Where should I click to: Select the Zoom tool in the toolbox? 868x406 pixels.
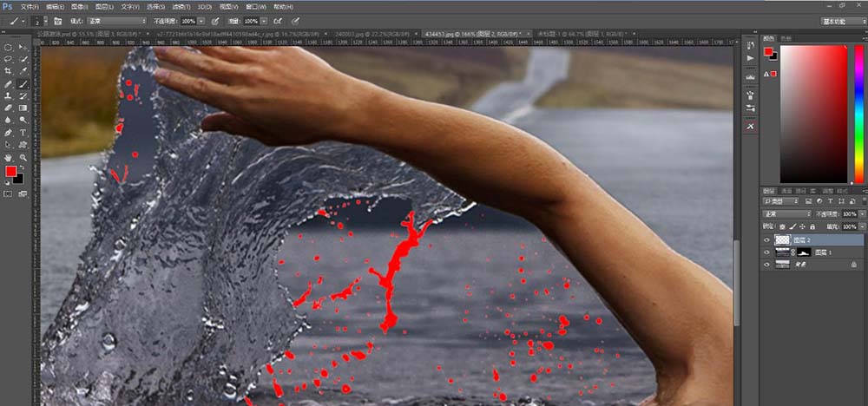point(23,158)
